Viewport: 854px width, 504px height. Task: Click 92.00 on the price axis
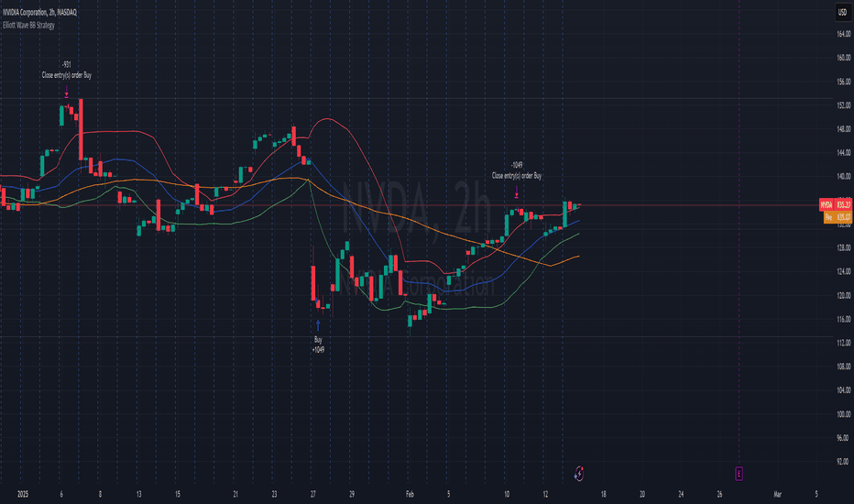843,462
